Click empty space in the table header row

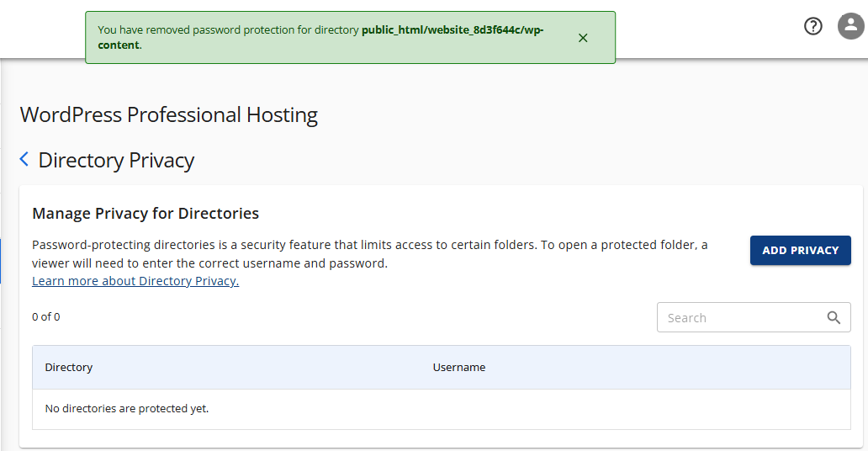(673, 368)
